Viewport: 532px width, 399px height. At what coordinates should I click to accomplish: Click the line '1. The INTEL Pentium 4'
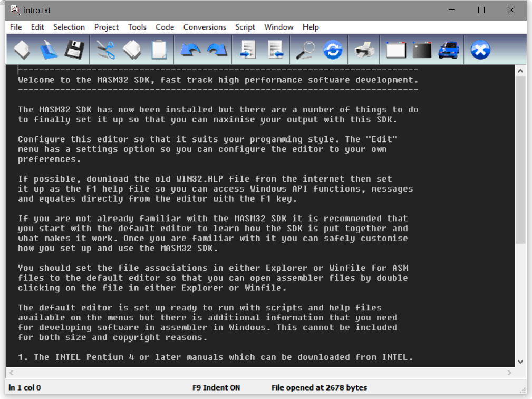pyautogui.click(x=216, y=357)
